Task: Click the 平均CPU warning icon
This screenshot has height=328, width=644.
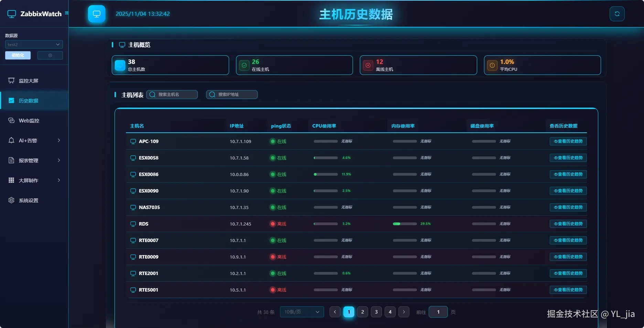Action: click(x=492, y=65)
